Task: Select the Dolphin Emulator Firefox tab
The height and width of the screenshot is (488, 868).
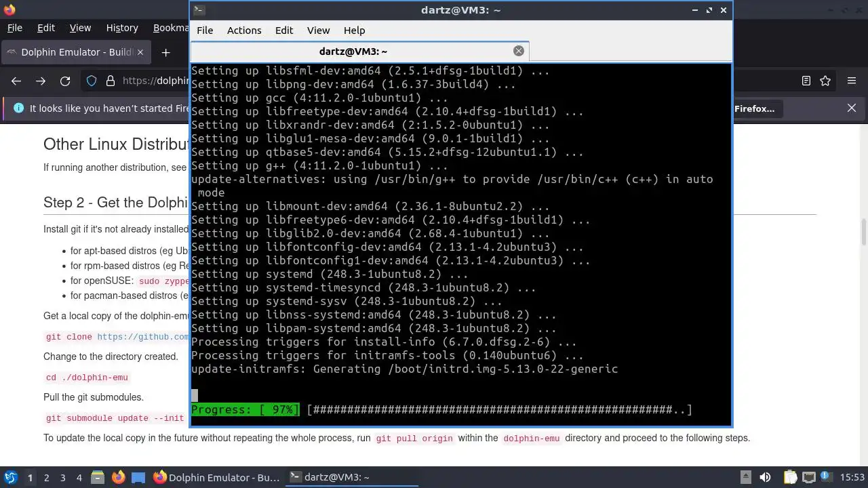Action: (75, 52)
